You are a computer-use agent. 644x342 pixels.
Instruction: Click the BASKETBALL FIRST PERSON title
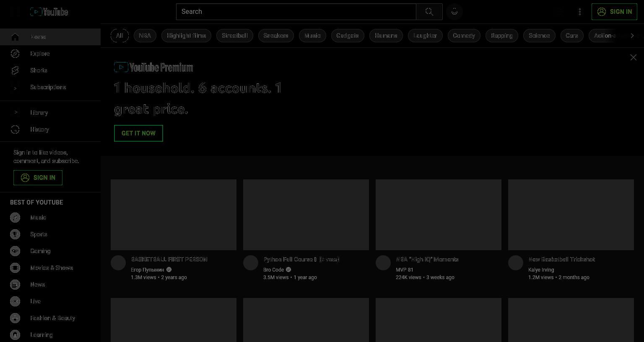click(169, 259)
